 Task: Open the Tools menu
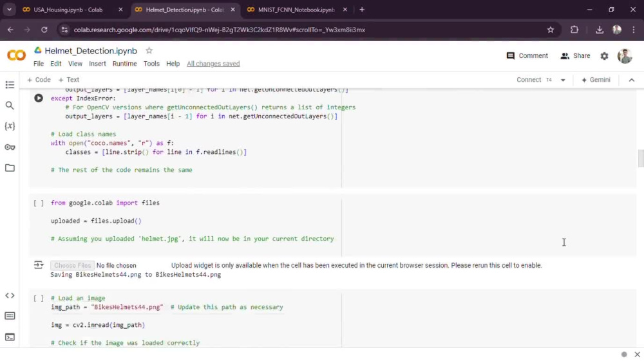(x=151, y=64)
